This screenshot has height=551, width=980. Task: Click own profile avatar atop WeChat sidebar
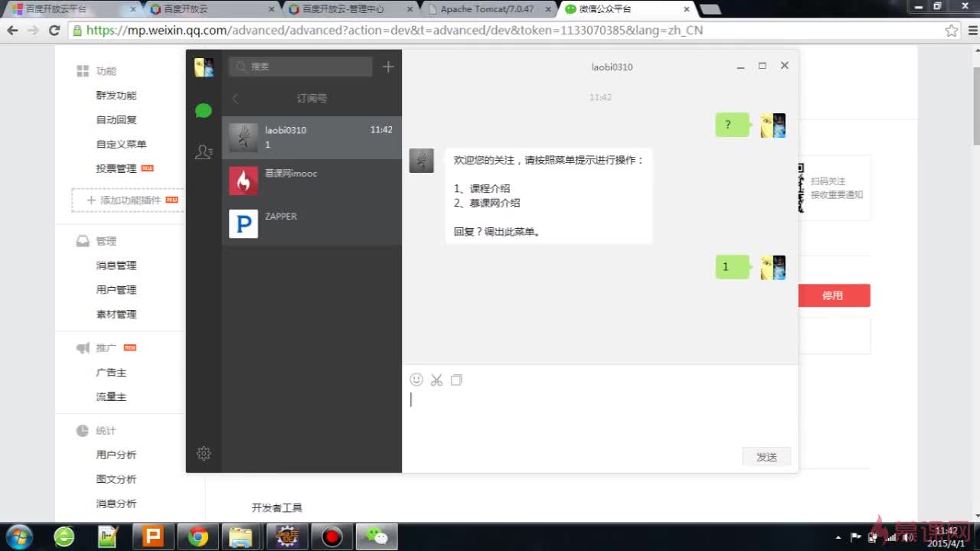click(204, 67)
